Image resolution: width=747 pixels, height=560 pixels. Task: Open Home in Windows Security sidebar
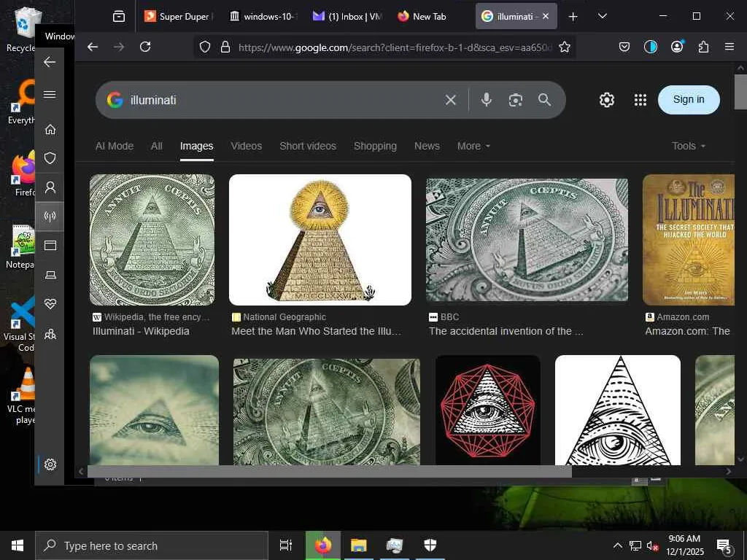(x=50, y=130)
